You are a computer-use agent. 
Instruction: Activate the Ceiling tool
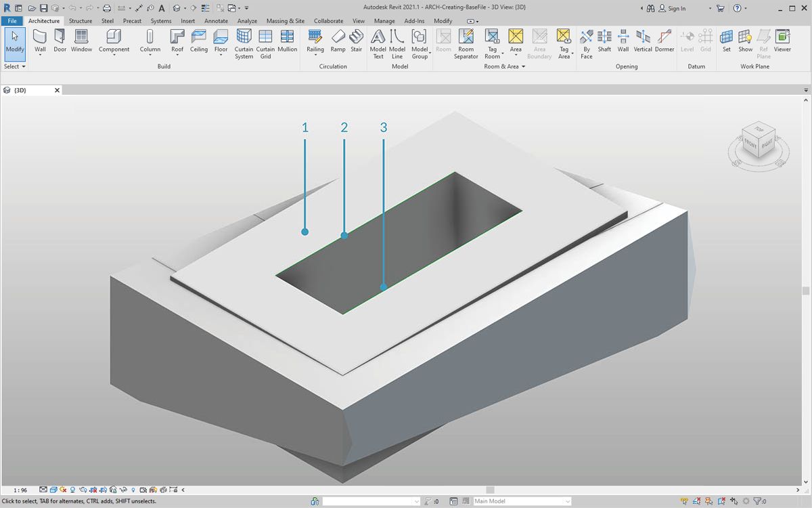[x=198, y=39]
